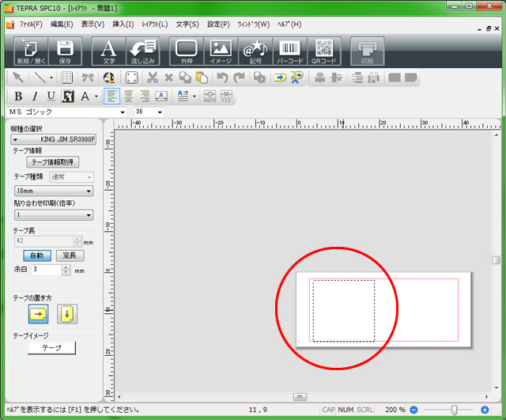Insert text with the 文字 button
Viewport: 506px width, 420px height.
[x=108, y=51]
